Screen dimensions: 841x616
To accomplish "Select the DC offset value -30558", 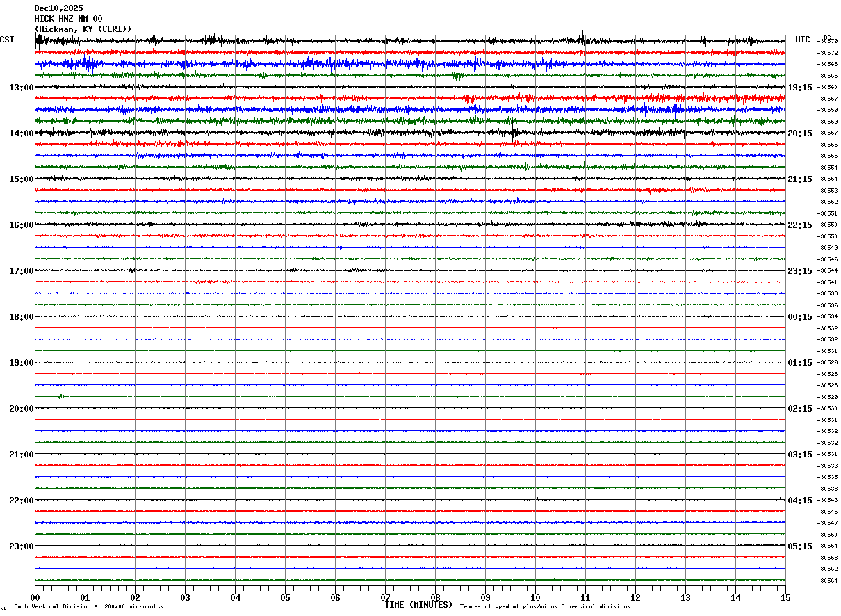I will coord(828,558).
